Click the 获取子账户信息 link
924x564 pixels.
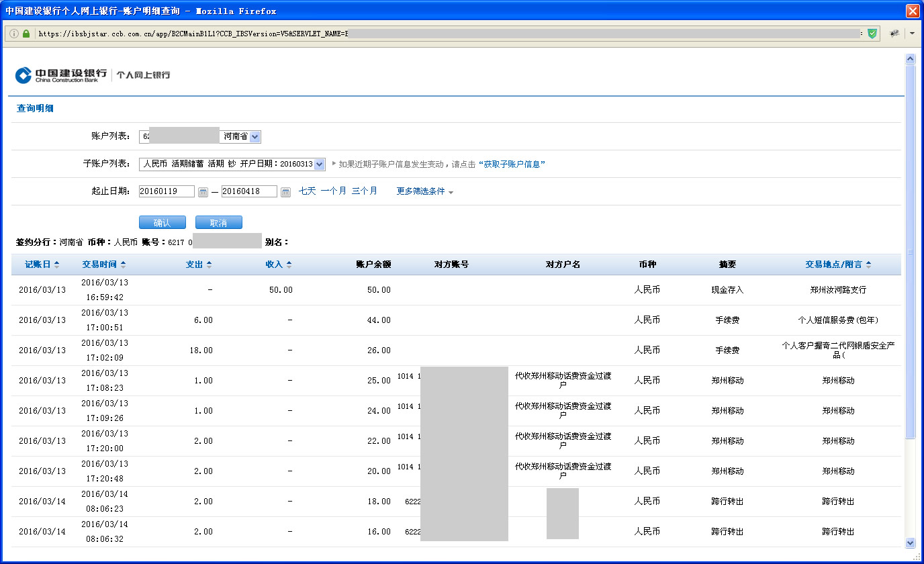pos(512,164)
